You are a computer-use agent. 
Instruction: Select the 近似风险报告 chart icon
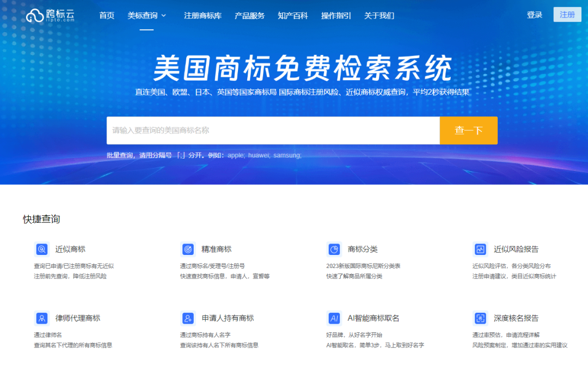481,249
